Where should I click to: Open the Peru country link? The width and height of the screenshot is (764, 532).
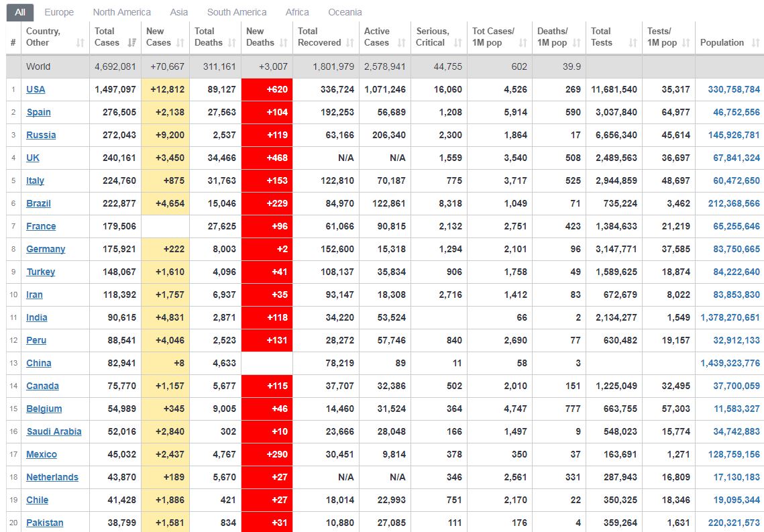[x=36, y=341]
